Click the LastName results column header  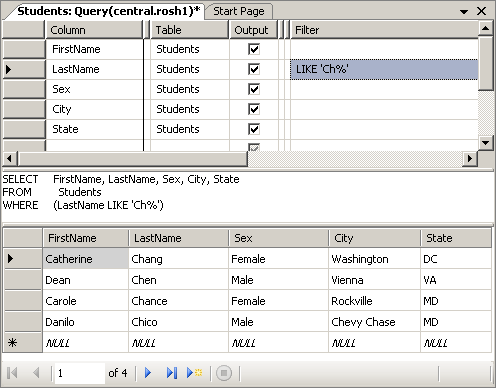click(x=178, y=238)
